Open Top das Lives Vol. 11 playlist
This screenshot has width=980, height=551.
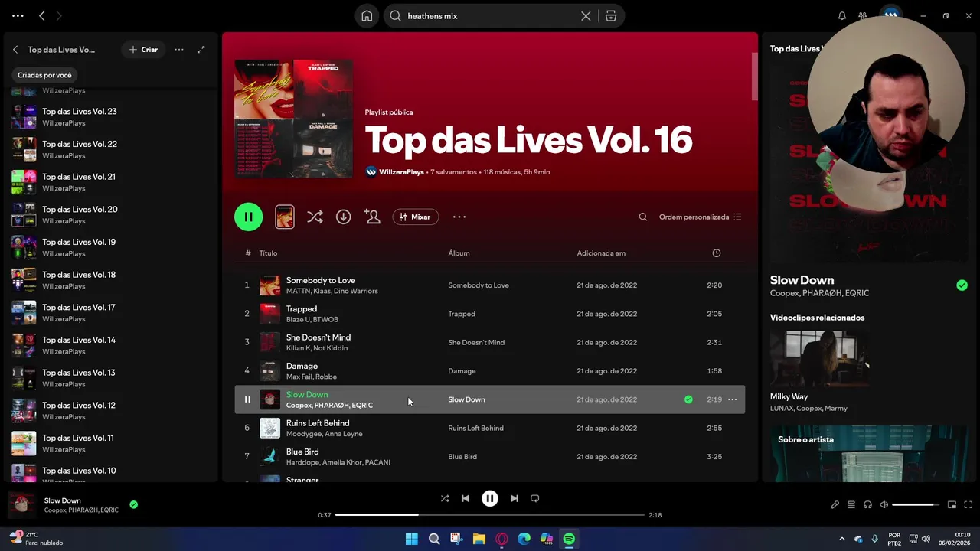(111, 443)
